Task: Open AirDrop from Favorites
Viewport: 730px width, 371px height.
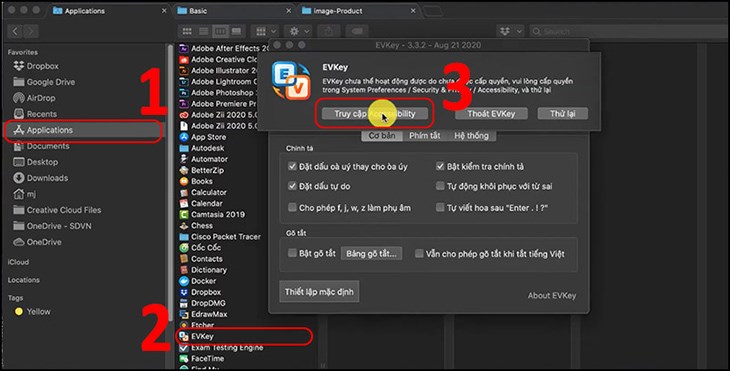Action: coord(34,98)
